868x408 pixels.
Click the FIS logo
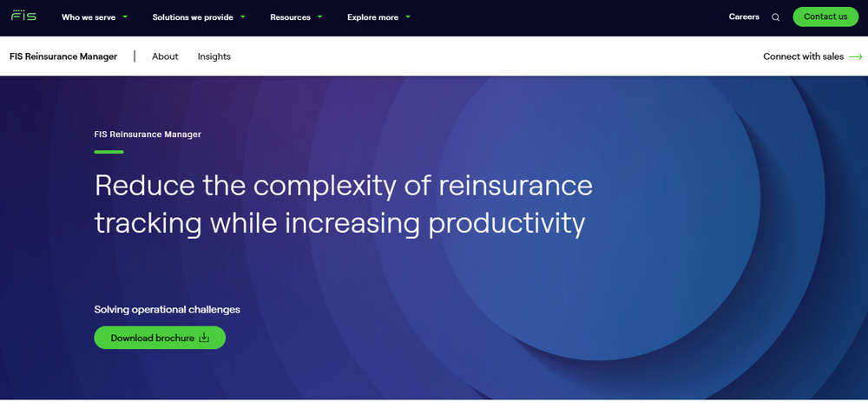[23, 16]
